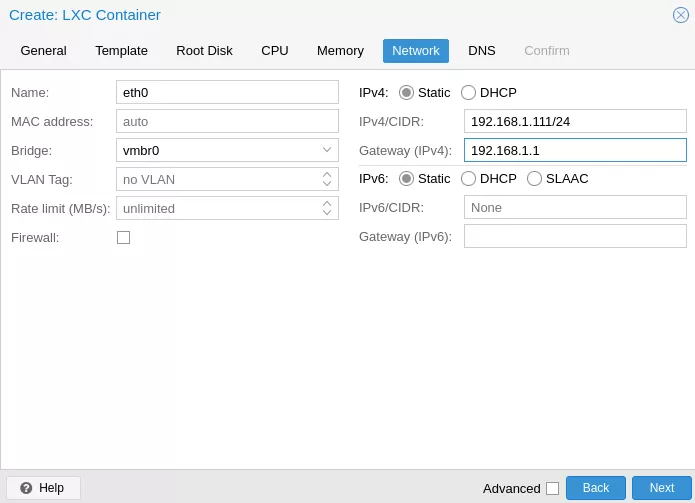The width and height of the screenshot is (695, 503).
Task: Select Static radio for IPv4
Action: pyautogui.click(x=406, y=93)
